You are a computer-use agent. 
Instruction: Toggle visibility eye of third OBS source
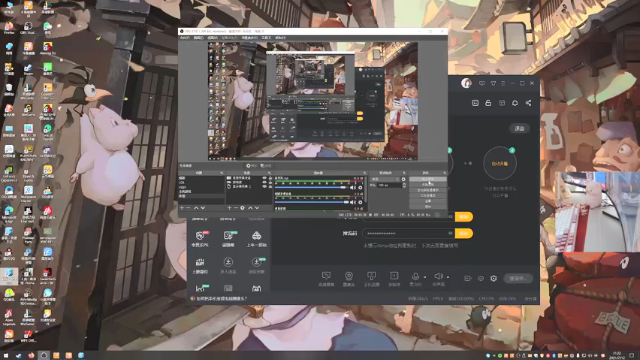pos(264,187)
